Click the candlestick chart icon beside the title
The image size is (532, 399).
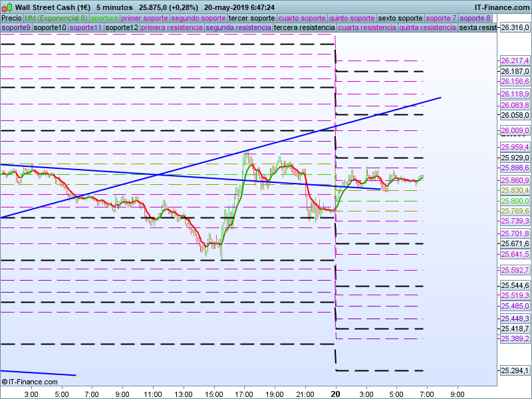click(7, 7)
